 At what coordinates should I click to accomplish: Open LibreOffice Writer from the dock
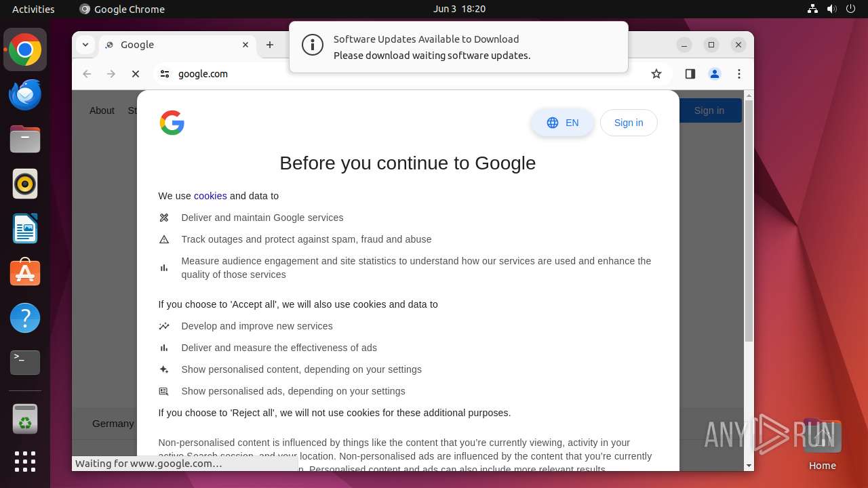[x=25, y=228]
